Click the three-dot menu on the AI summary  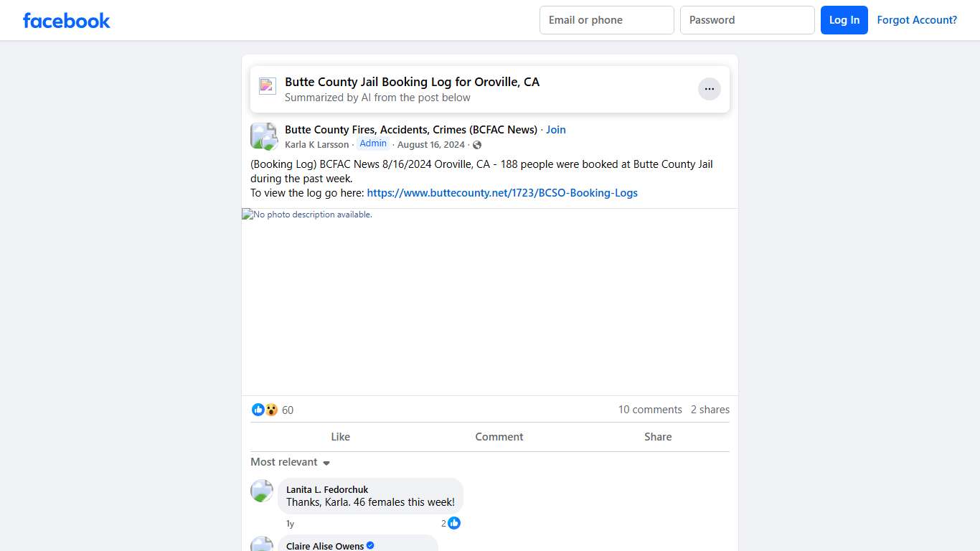pyautogui.click(x=709, y=88)
